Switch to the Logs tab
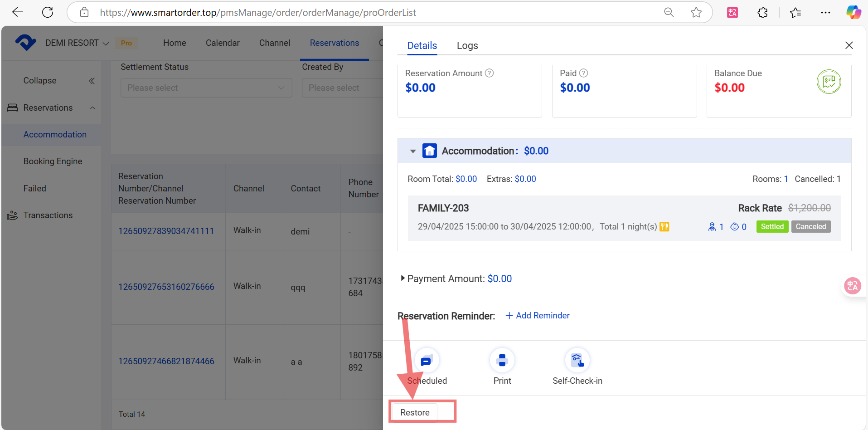The image size is (868, 430). coord(467,45)
